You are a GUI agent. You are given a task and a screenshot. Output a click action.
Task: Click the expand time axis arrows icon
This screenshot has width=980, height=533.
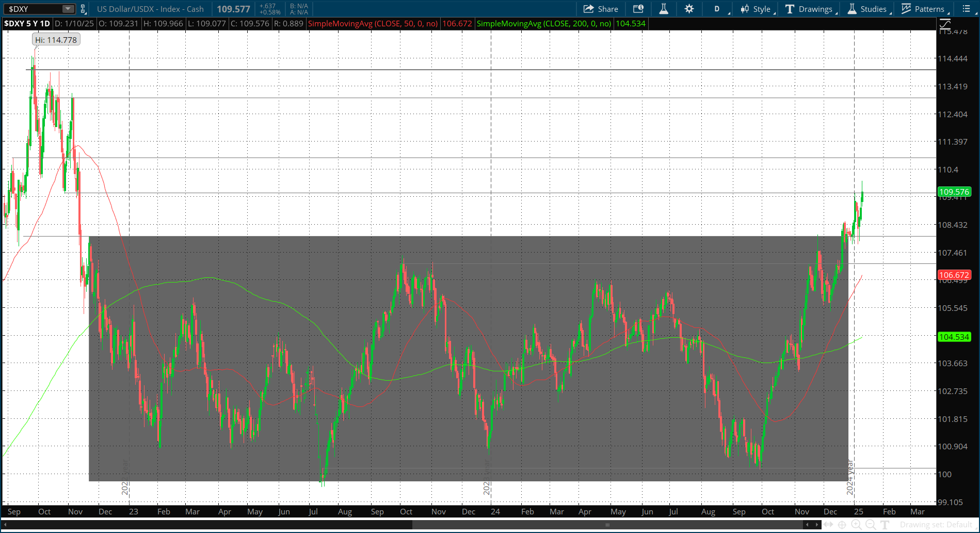pos(828,525)
